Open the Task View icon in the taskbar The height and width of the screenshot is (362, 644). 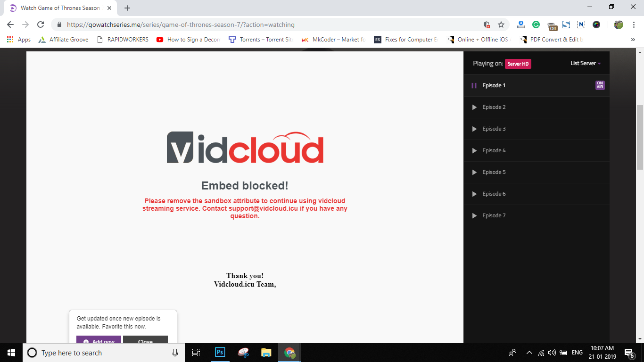(197, 353)
